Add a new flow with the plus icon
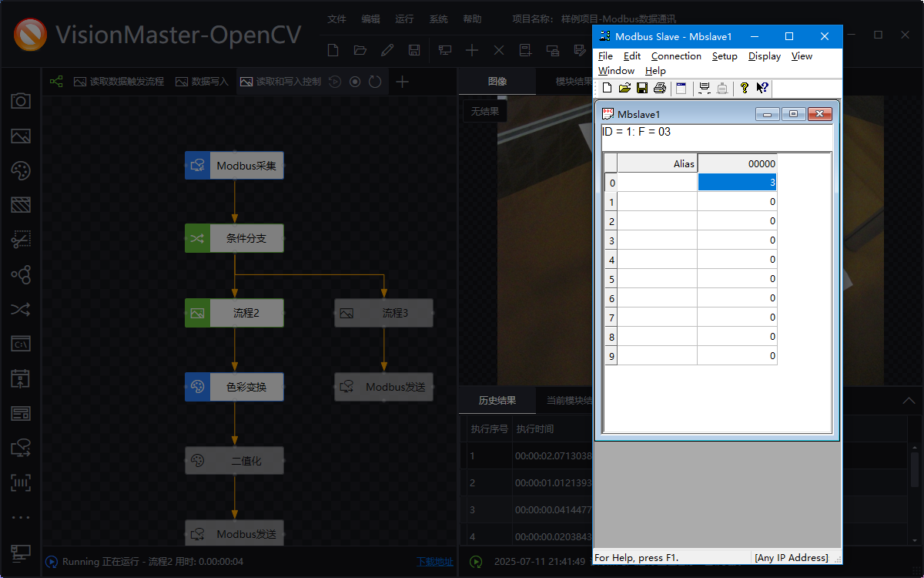The width and height of the screenshot is (924, 578). [401, 81]
